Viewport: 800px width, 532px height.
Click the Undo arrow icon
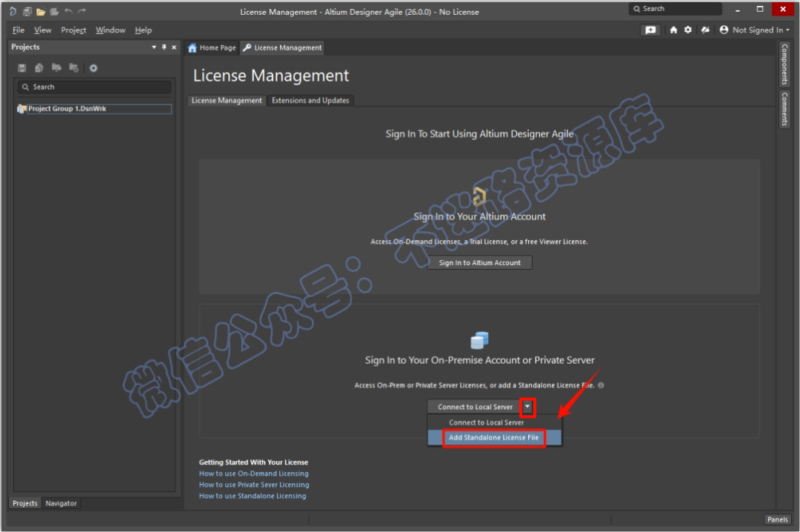click(x=68, y=10)
